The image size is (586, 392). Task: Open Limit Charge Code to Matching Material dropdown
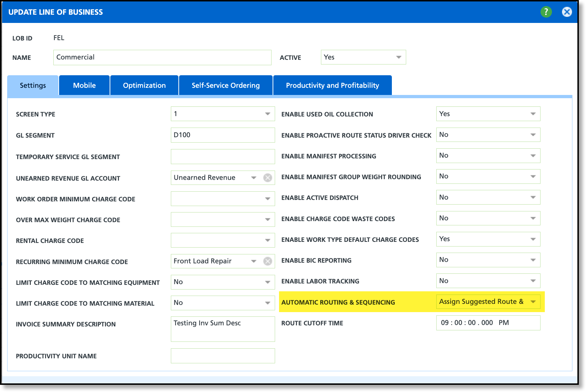(x=223, y=303)
